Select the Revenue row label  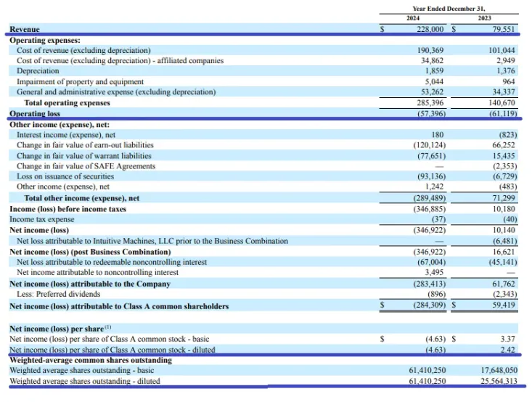coord(25,29)
